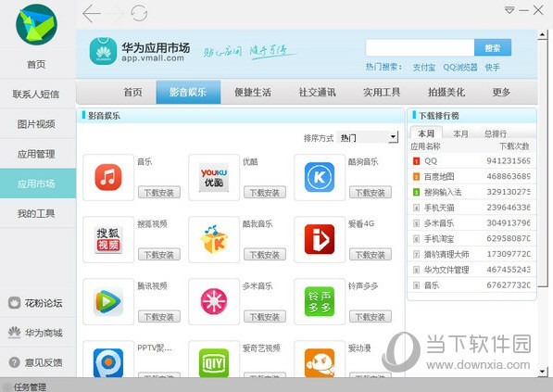Image resolution: width=553 pixels, height=392 pixels.
Task: Open the 铃声多多 green app icon
Action: click(x=320, y=302)
